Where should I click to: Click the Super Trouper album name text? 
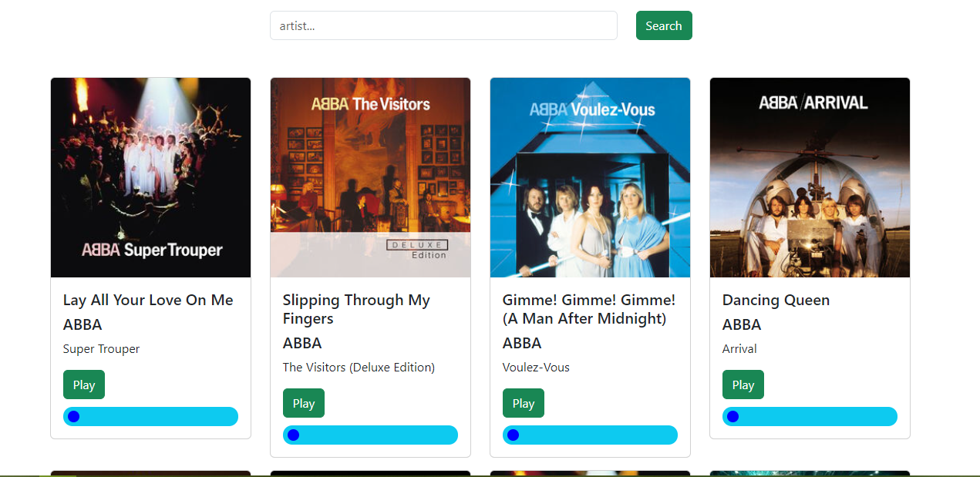point(101,349)
